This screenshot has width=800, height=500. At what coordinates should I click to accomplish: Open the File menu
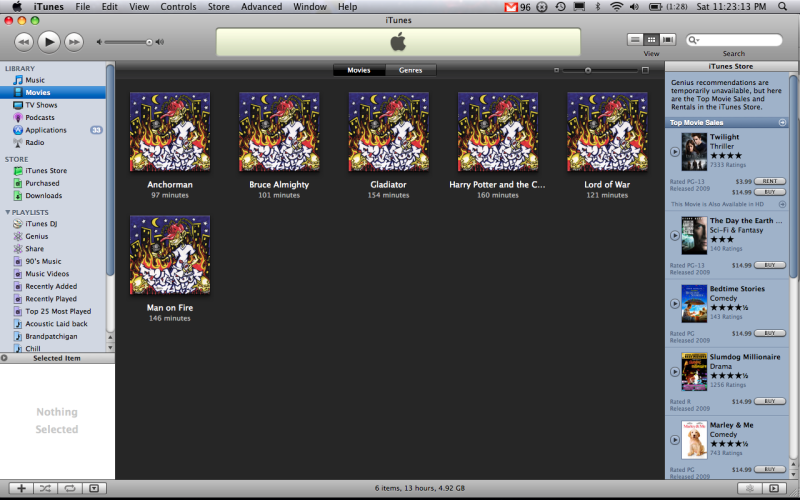[82, 7]
